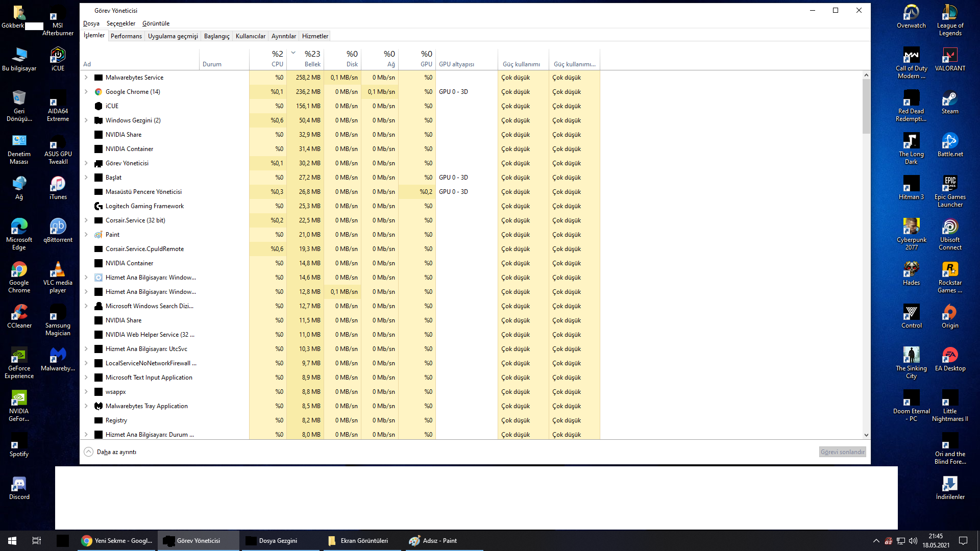Switch to the Başlangıç tab

pos(217,36)
